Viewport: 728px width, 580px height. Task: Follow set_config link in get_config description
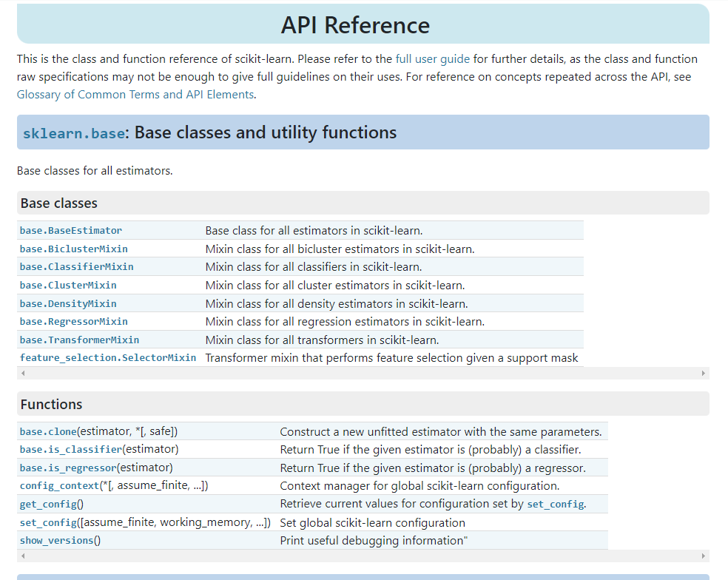tap(556, 505)
